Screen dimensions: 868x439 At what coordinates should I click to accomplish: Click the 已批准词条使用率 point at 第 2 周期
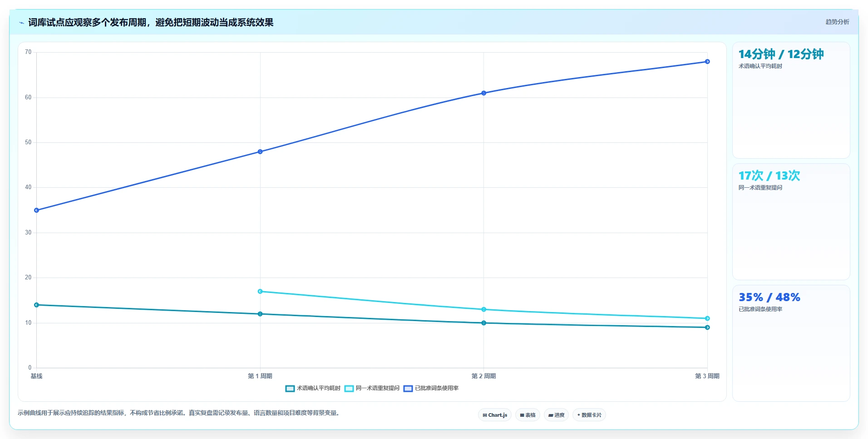(484, 93)
